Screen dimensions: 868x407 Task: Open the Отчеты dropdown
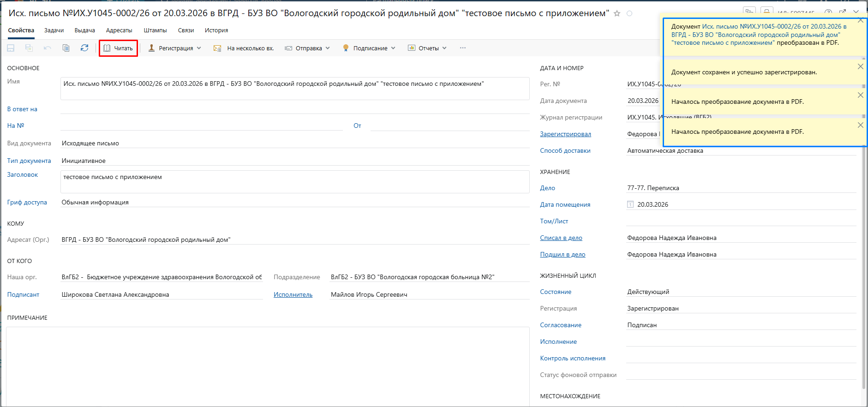[427, 48]
